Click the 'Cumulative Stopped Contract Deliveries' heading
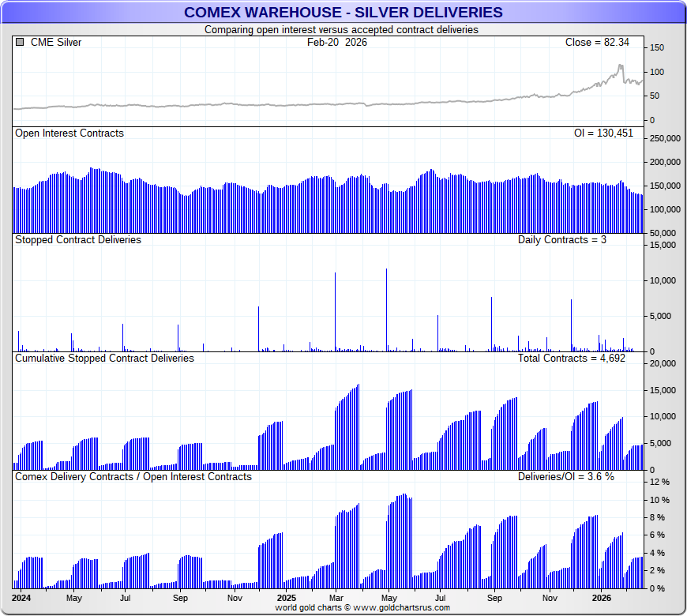This screenshot has height=616, width=687. (104, 358)
